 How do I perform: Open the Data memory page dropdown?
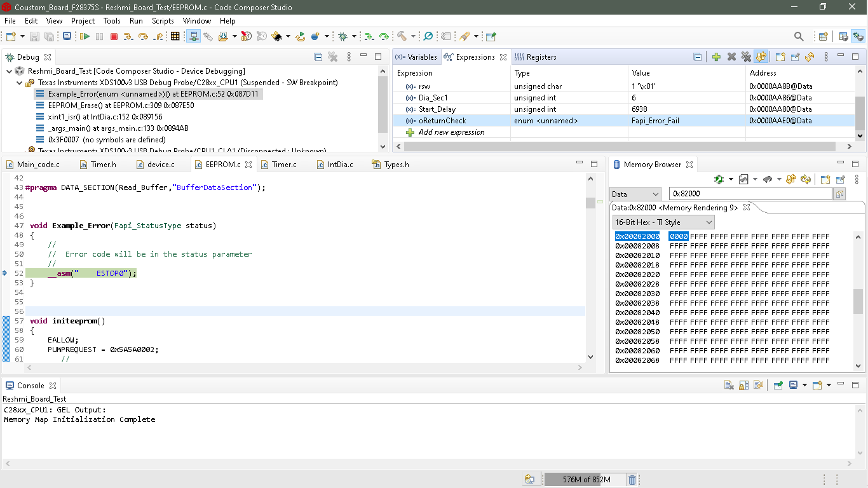pos(635,194)
